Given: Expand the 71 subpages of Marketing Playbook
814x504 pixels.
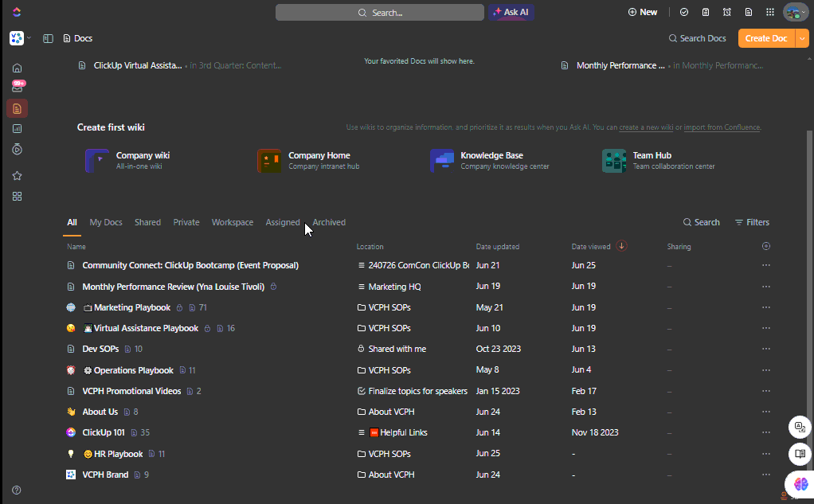Looking at the screenshot, I should pos(198,307).
